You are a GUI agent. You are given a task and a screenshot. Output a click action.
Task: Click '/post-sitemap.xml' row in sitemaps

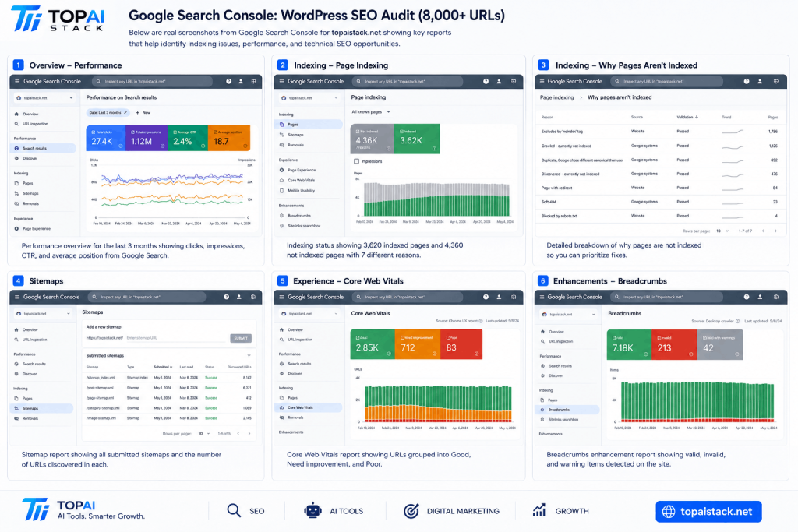168,388
